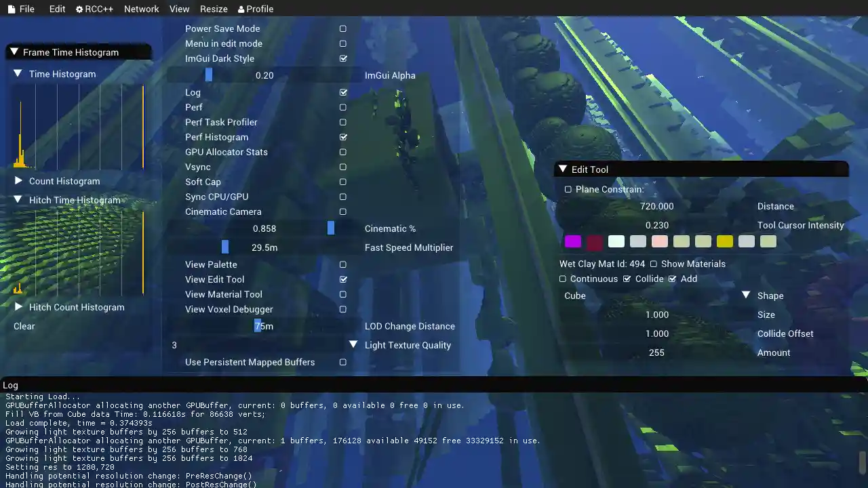Select the magenta material color swatch
Image resolution: width=868 pixels, height=488 pixels.
(573, 241)
